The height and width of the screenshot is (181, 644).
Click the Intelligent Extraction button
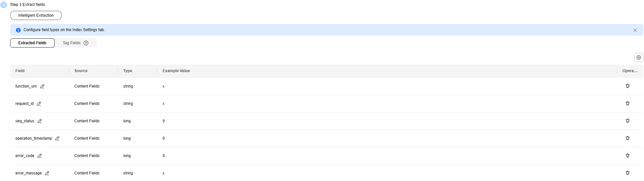pos(36,15)
